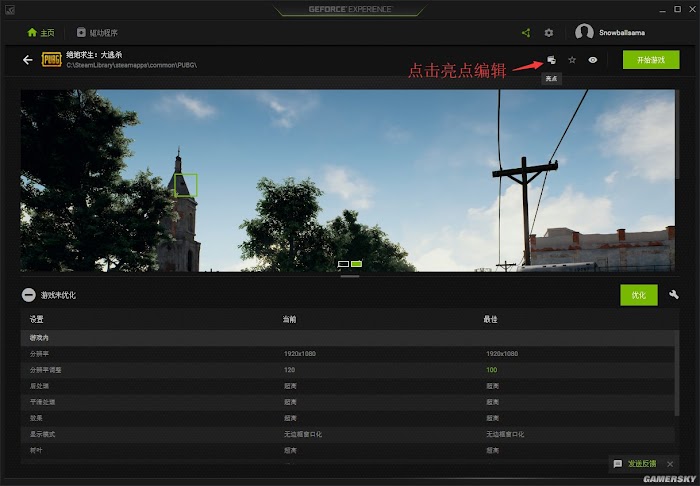Screen dimensions: 700x486
Task: Click the Settings (设置) column header
Action: click(37, 319)
